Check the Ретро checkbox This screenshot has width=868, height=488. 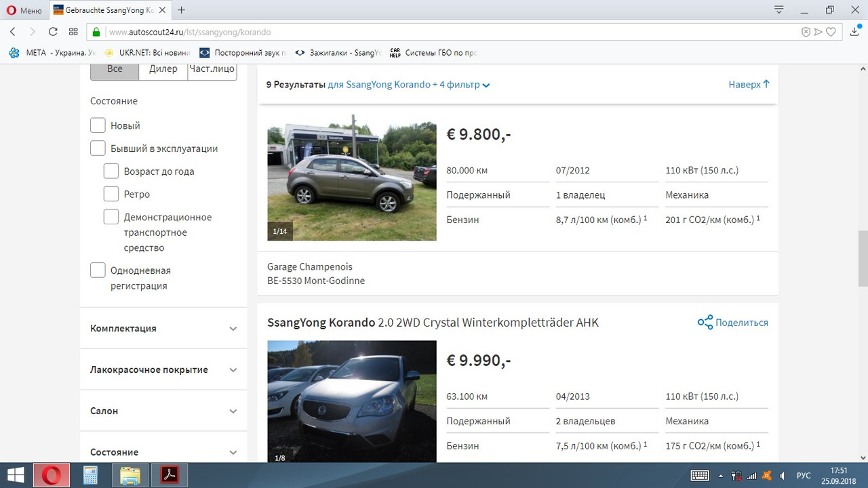point(111,195)
